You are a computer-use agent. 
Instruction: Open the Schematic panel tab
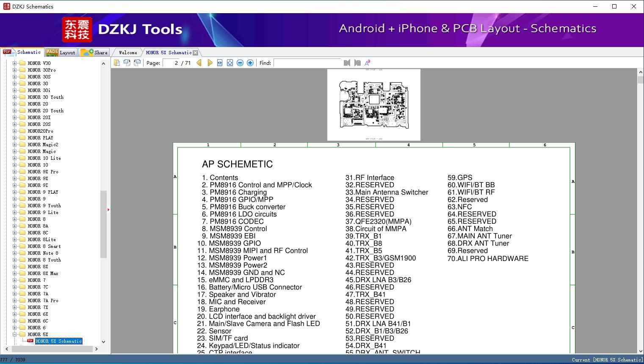point(22,52)
